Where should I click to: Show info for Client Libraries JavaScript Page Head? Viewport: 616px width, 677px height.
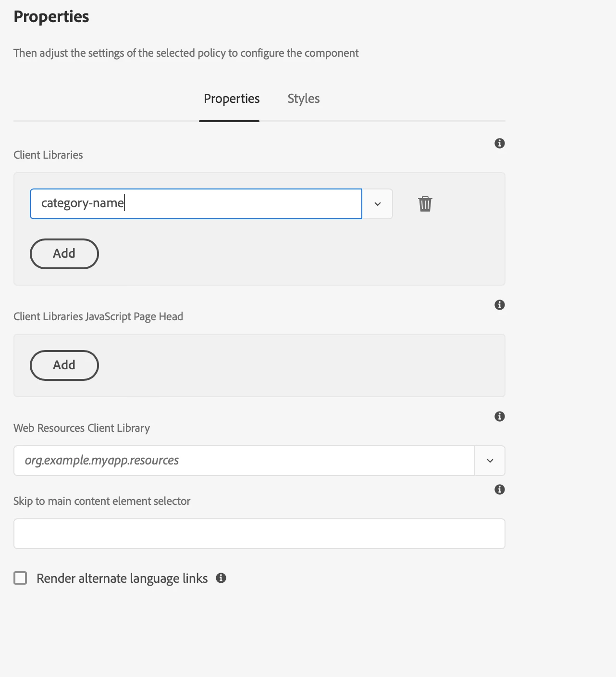click(x=500, y=305)
